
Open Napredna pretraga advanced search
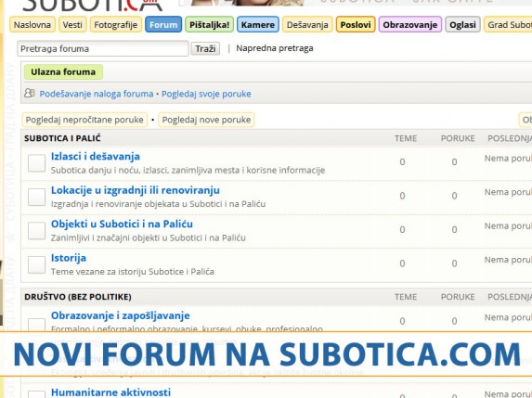(275, 48)
